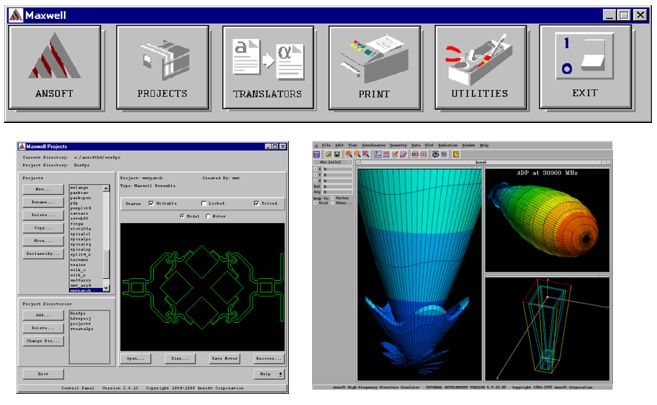Image resolution: width=657 pixels, height=405 pixels.
Task: Open the Geometry menu
Action: click(398, 145)
